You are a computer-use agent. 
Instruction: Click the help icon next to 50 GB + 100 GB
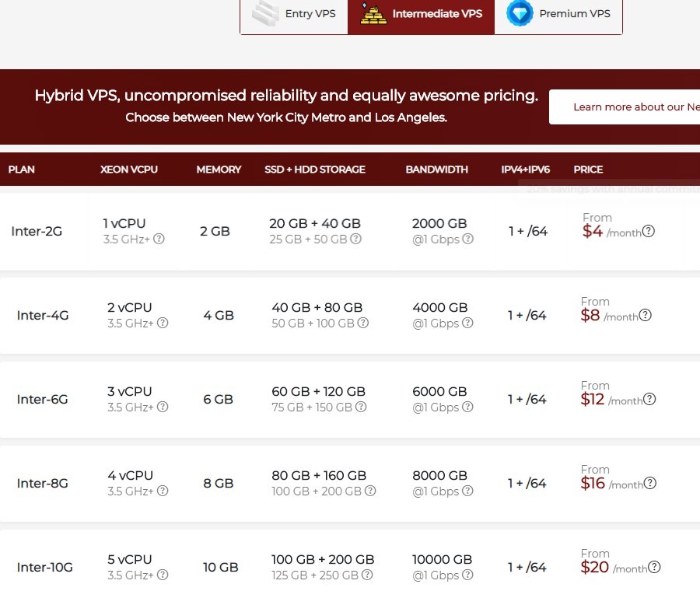(x=362, y=323)
